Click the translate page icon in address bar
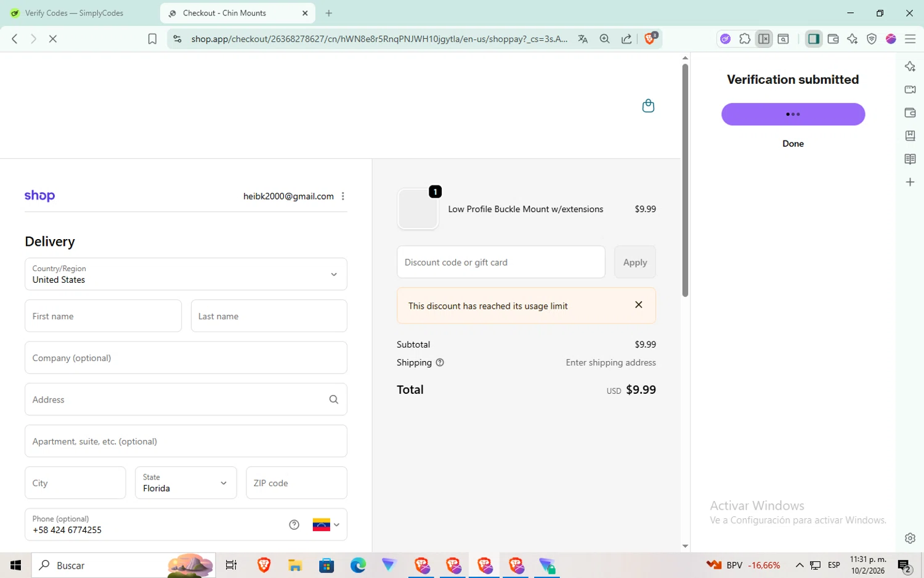The width and height of the screenshot is (924, 578). pos(583,39)
